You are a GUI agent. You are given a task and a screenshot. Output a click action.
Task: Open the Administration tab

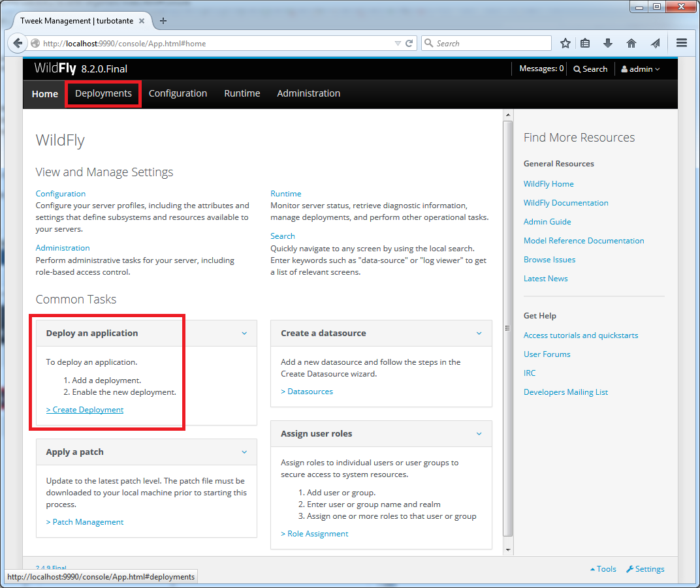pos(308,93)
